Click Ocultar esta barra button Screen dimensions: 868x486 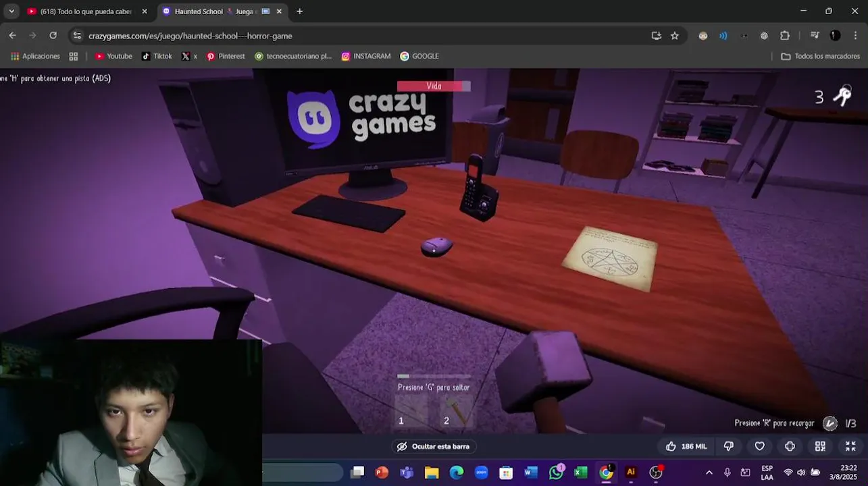point(434,446)
